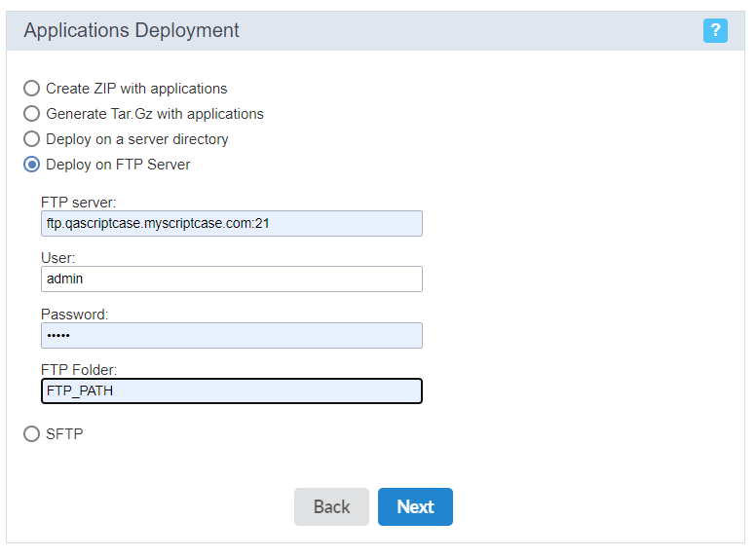Click the 'FTP Folder:' field label

79,370
